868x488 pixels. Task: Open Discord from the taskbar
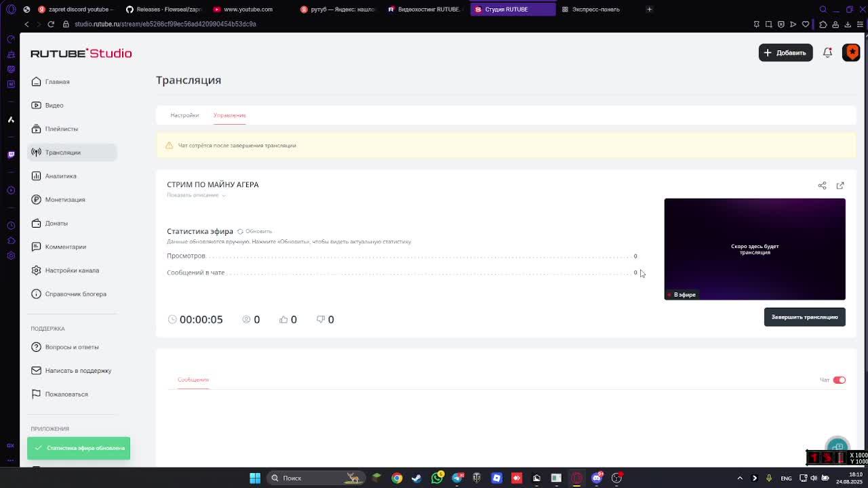click(597, 478)
